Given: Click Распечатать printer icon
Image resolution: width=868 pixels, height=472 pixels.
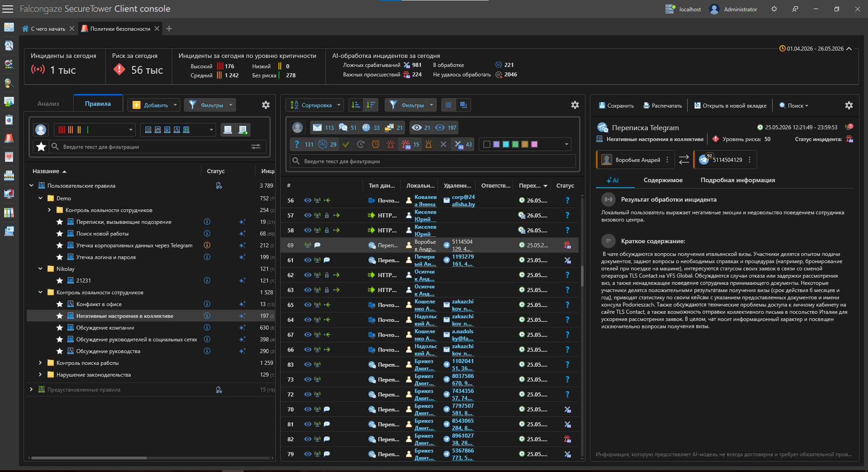Looking at the screenshot, I should pos(663,105).
